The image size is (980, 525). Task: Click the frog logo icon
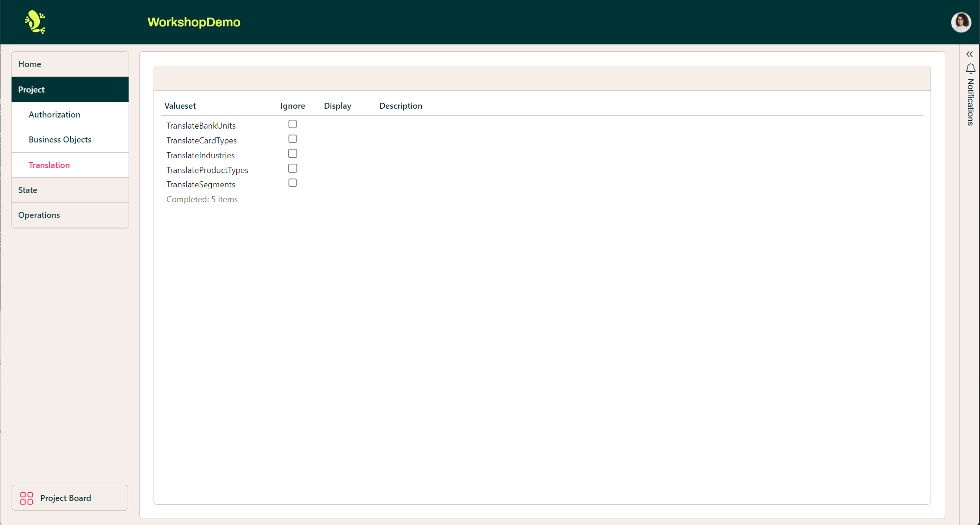coord(35,22)
